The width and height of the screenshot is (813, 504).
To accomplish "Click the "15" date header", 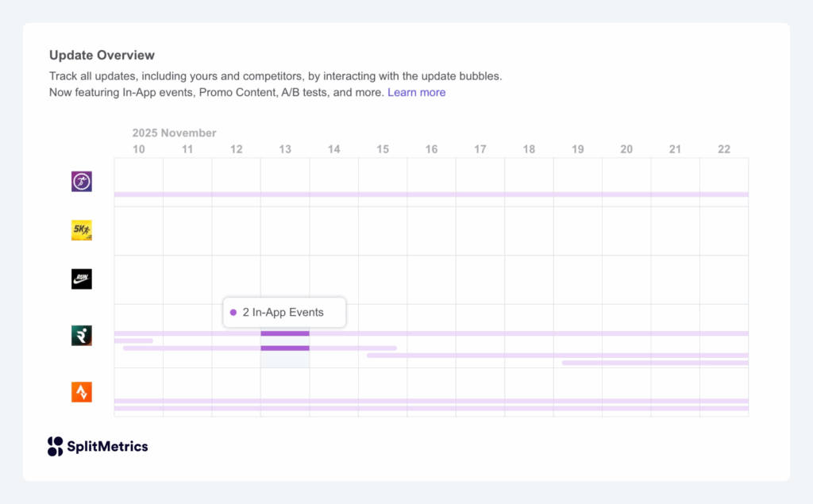I will [x=382, y=148].
